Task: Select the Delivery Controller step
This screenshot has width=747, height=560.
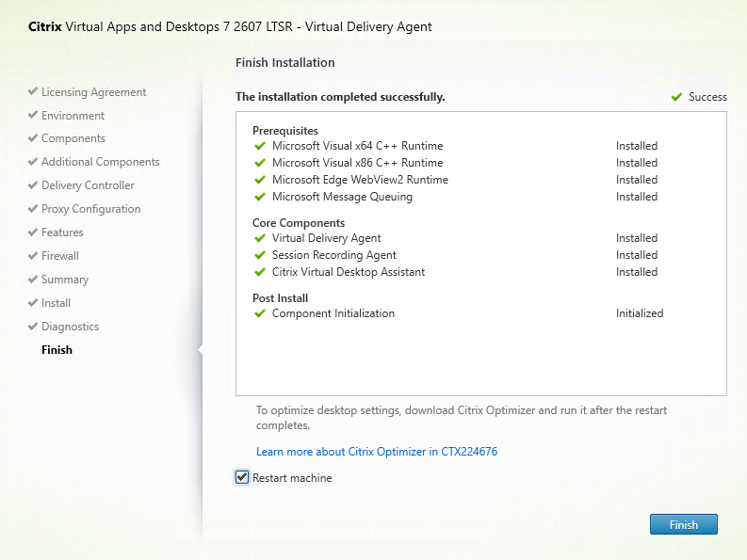Action: [x=88, y=185]
